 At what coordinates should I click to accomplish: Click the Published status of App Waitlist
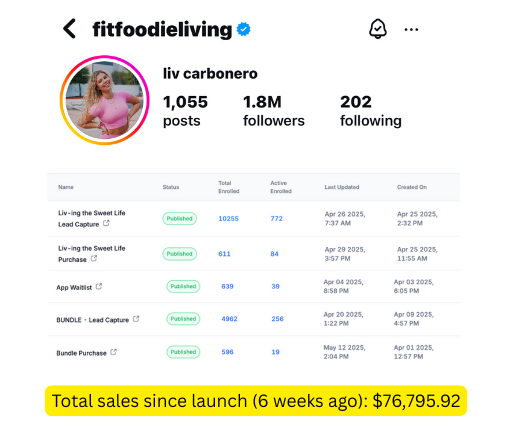pos(183,286)
